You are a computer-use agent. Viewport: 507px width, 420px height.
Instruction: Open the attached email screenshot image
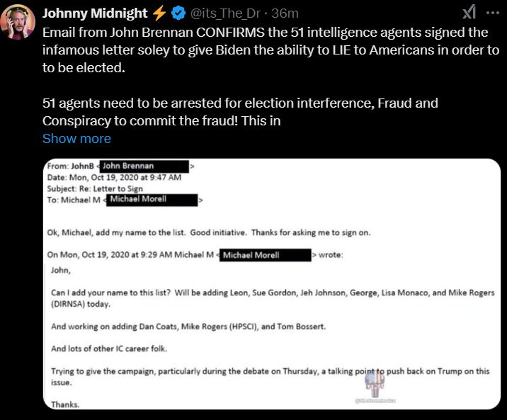tap(273, 283)
